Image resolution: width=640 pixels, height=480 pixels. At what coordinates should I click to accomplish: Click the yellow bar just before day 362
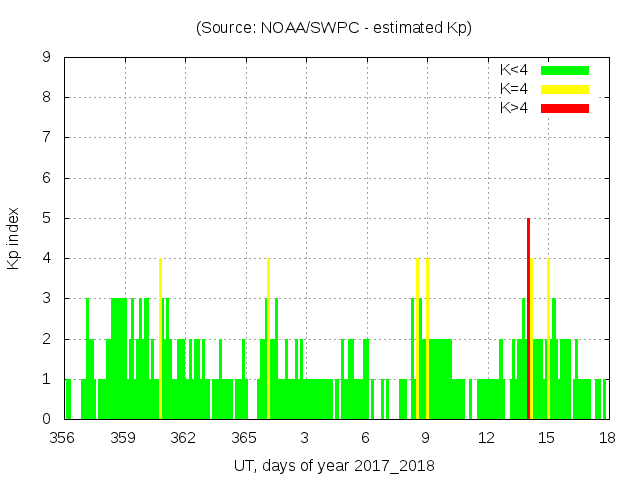pyautogui.click(x=160, y=340)
